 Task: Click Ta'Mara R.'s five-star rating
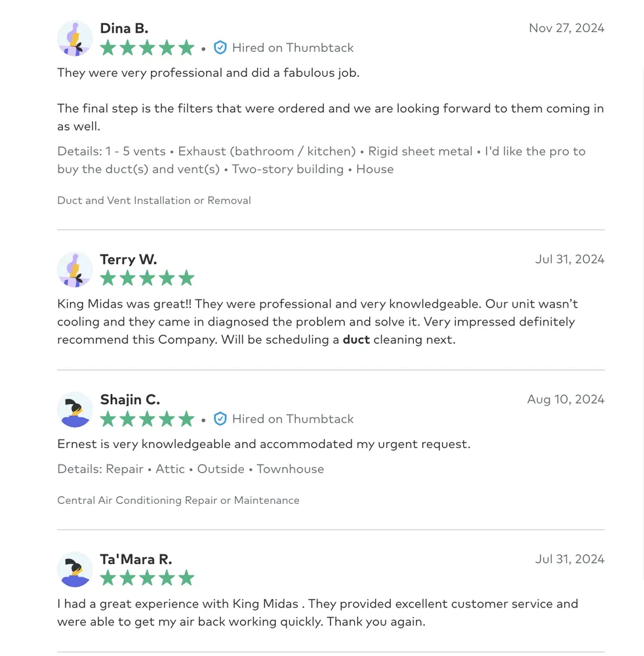click(147, 579)
